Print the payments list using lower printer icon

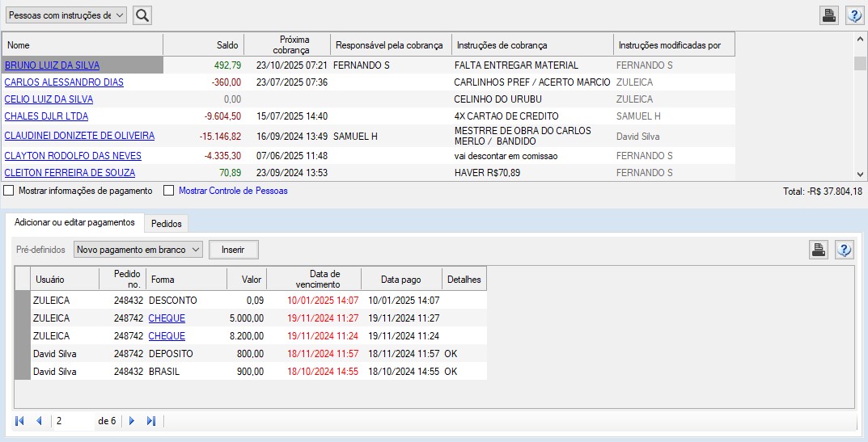click(819, 250)
